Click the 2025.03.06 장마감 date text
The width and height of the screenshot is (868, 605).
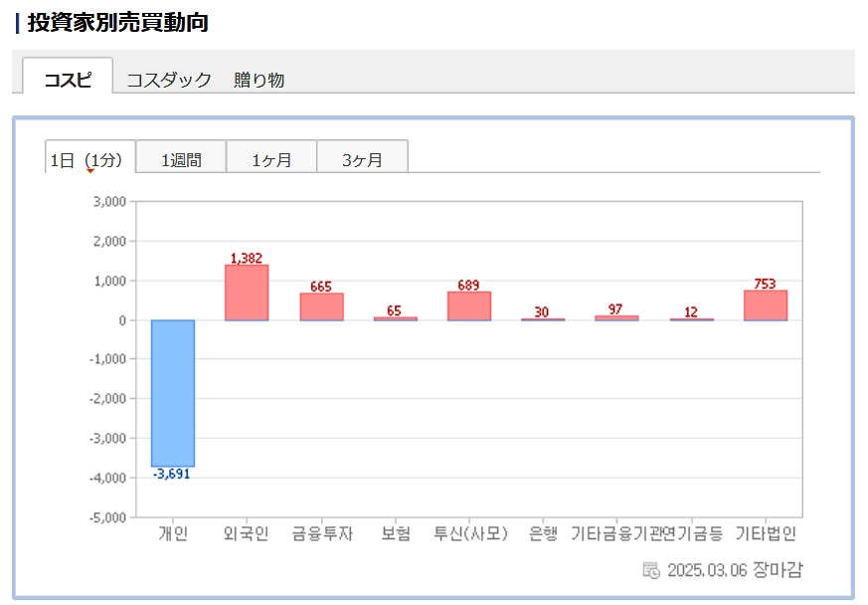pos(735,570)
